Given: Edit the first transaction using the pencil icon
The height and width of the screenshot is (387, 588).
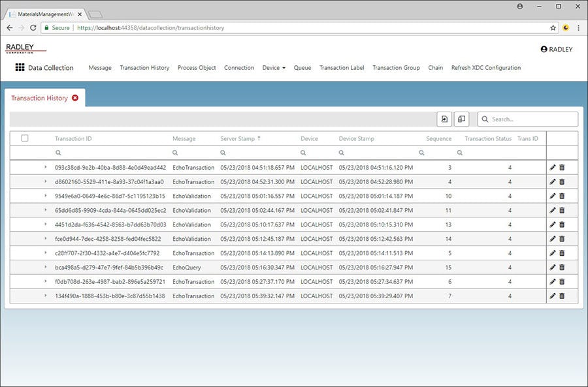Looking at the screenshot, I should (552, 167).
